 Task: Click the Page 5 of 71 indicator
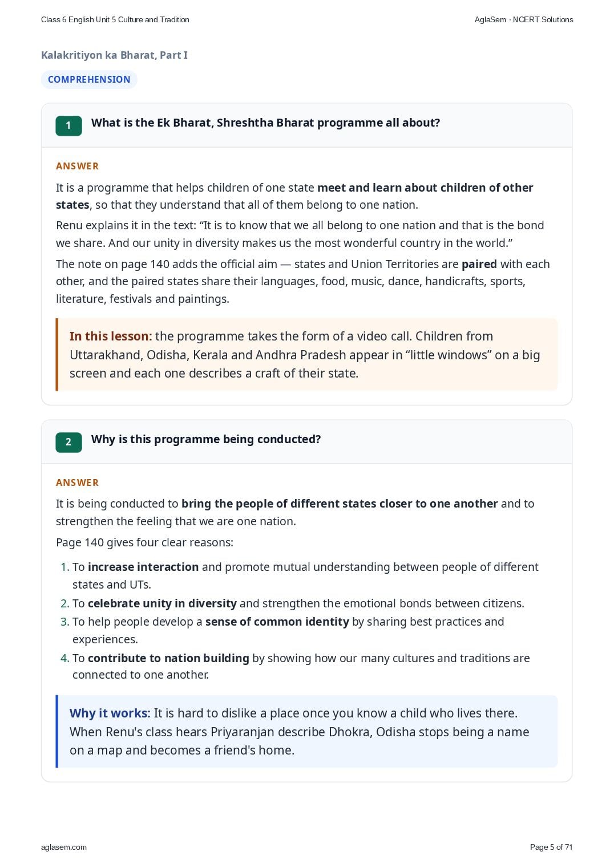pyautogui.click(x=551, y=847)
